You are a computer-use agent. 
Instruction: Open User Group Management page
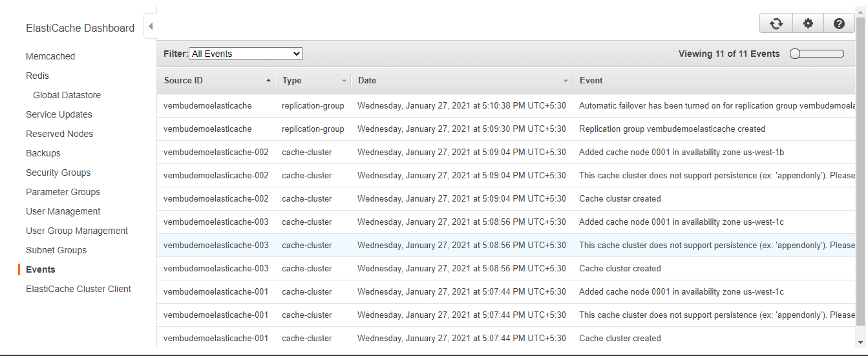click(77, 231)
